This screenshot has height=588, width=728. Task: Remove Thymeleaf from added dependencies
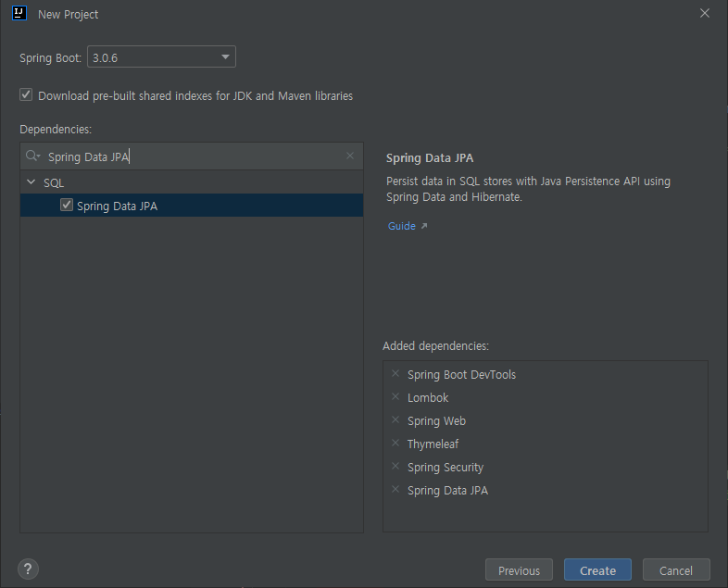click(x=395, y=444)
